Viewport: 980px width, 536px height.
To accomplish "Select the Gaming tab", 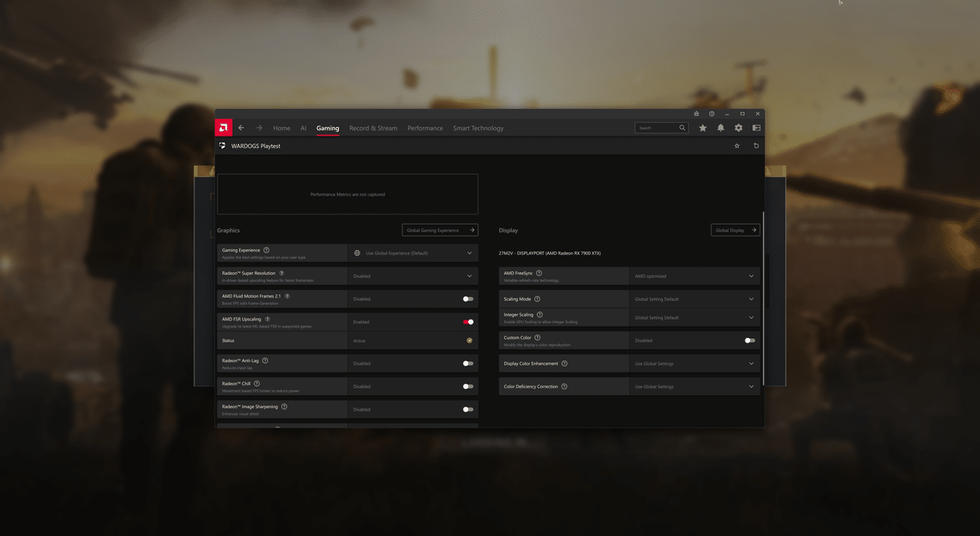I will [x=328, y=128].
